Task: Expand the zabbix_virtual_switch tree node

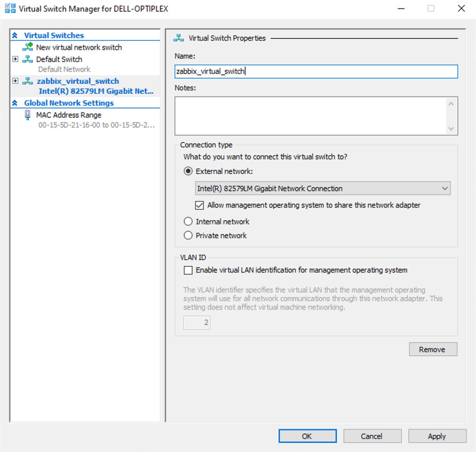Action: tap(15, 81)
